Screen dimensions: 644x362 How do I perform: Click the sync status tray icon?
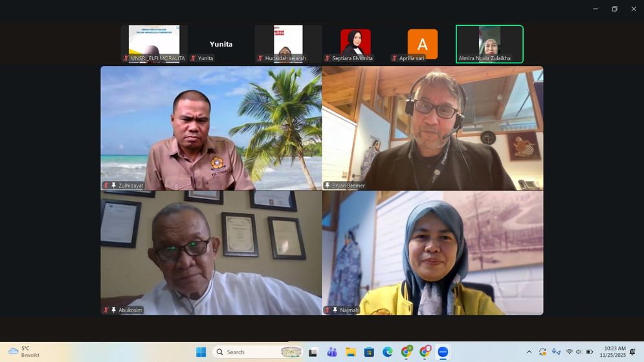(542, 352)
